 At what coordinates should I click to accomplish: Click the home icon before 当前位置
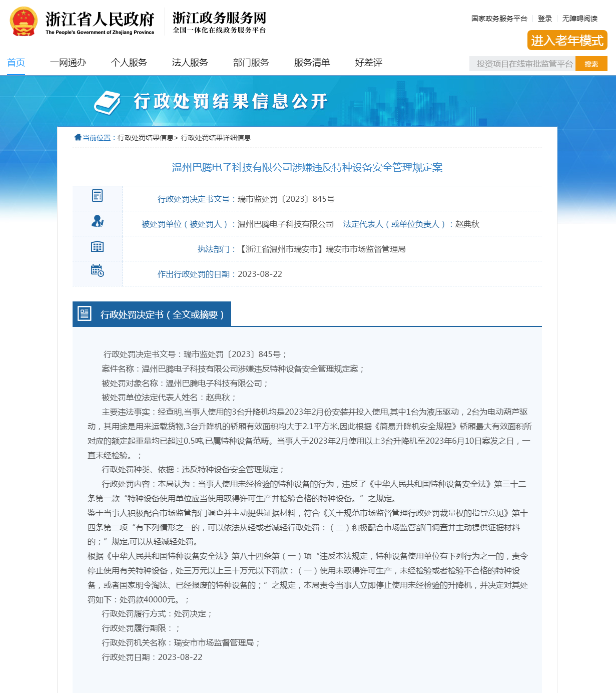pyautogui.click(x=78, y=137)
